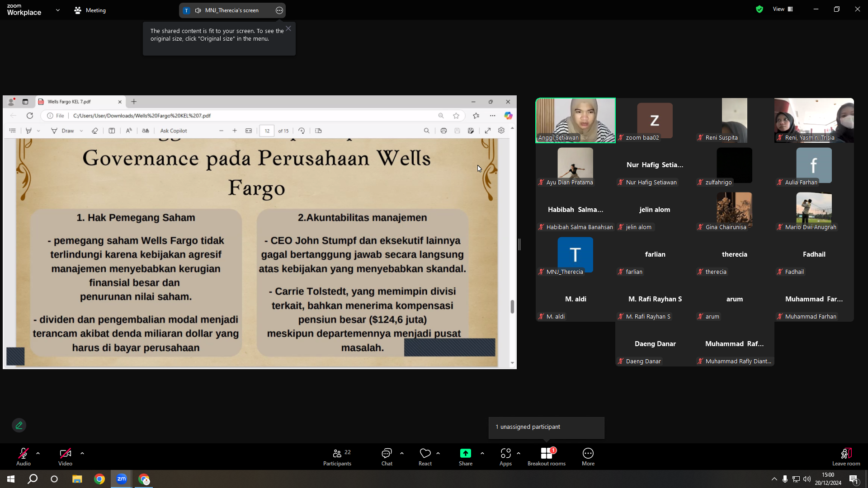Image resolution: width=868 pixels, height=488 pixels.
Task: Click the Copilot icon in shared Edge window
Action: click(508, 116)
